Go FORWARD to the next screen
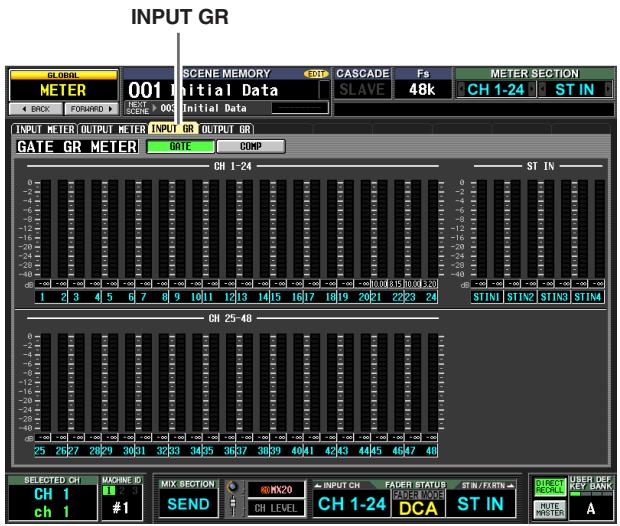 point(91,109)
